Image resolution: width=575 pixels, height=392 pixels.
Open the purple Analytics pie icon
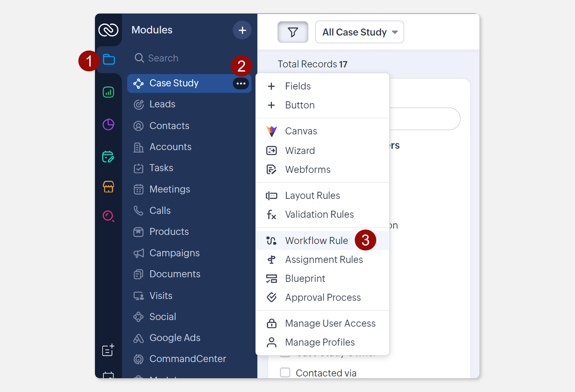coord(108,124)
